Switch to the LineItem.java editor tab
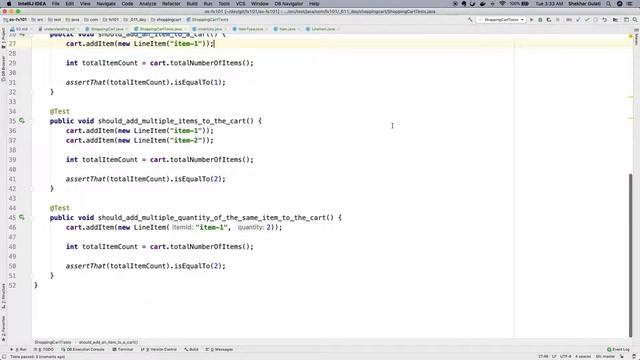The width and height of the screenshot is (640, 360). [323, 29]
